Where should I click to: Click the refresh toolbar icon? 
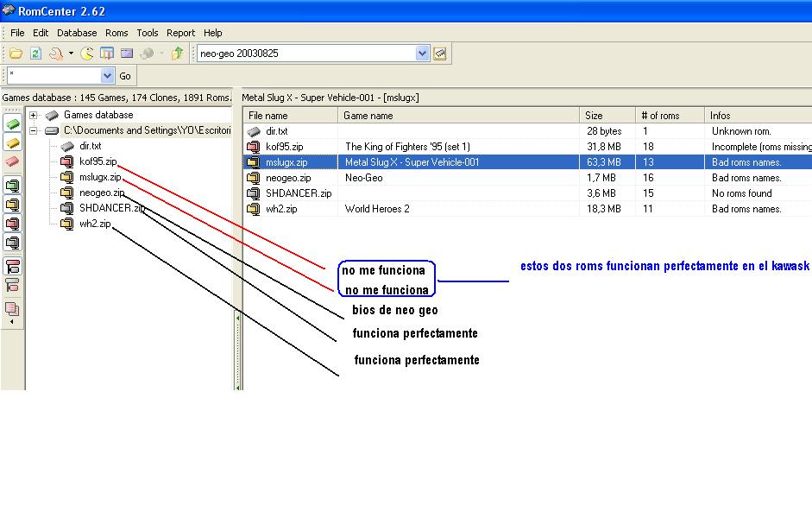35,54
